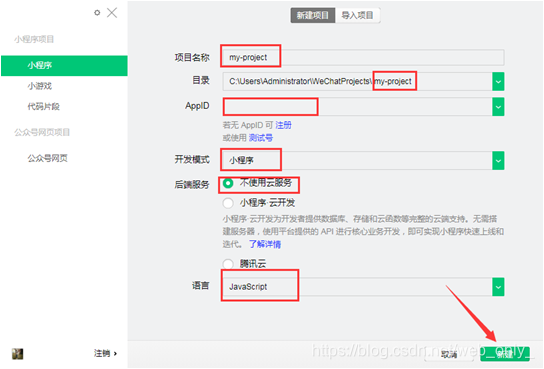
Task: Select 公众号网页 in the sidebar
Action: [x=48, y=158]
